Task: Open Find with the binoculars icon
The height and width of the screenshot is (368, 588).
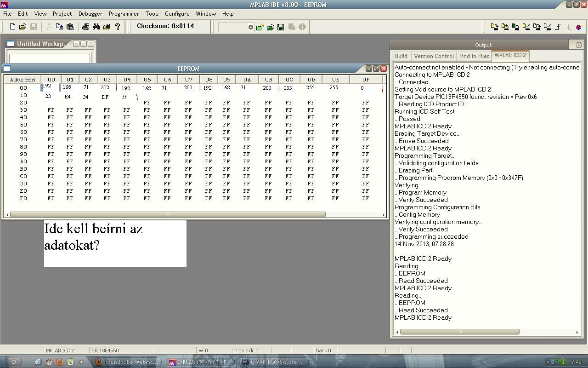Action: point(96,27)
